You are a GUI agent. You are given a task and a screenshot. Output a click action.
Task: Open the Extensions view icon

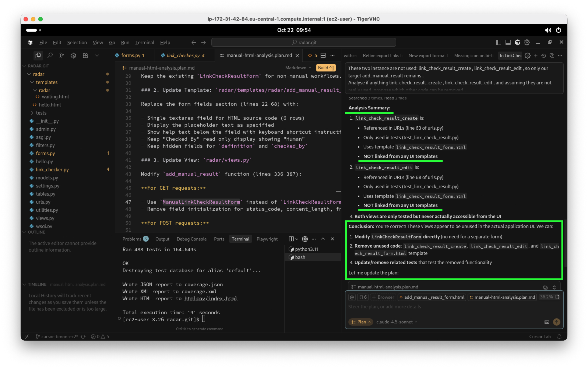point(85,55)
